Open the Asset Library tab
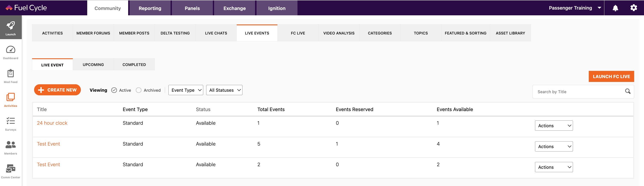 511,33
